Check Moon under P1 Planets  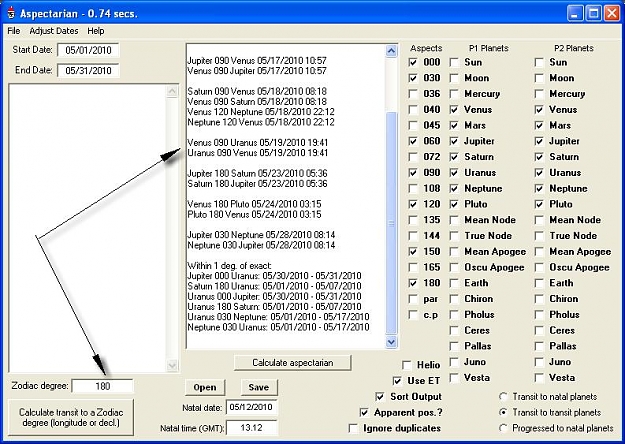coord(454,78)
